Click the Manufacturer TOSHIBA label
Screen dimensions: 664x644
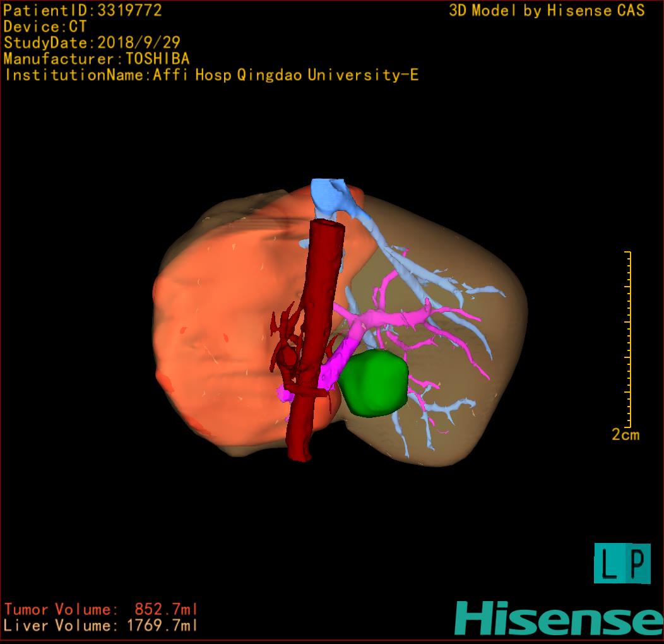96,59
